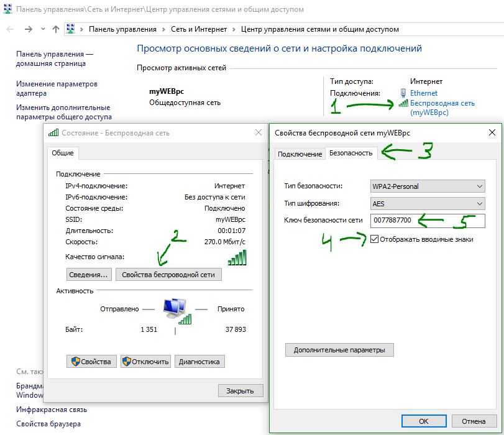Click the 'Свойства' shield button
The width and height of the screenshot is (504, 435).
91,362
